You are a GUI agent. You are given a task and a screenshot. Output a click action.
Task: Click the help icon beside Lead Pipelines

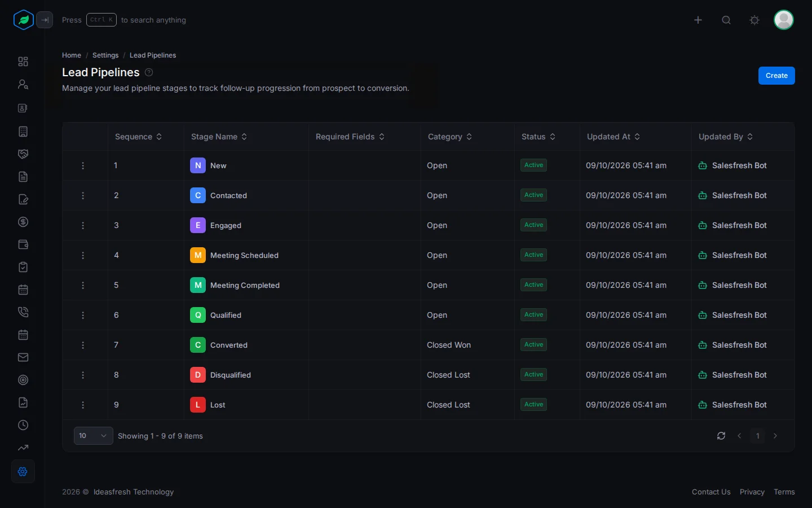point(149,72)
